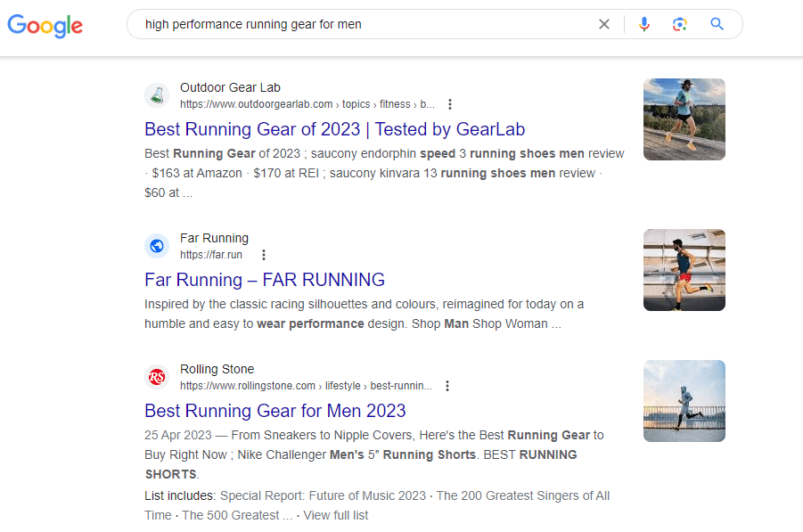Viewport: 803px width, 532px height.
Task: Open more options for the Outdoor Gear Lab result
Action: tap(450, 104)
